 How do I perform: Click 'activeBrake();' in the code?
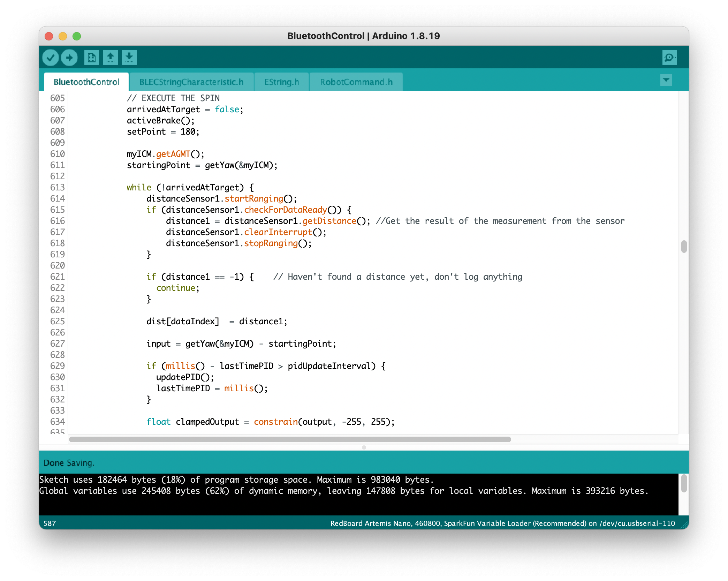pos(160,121)
